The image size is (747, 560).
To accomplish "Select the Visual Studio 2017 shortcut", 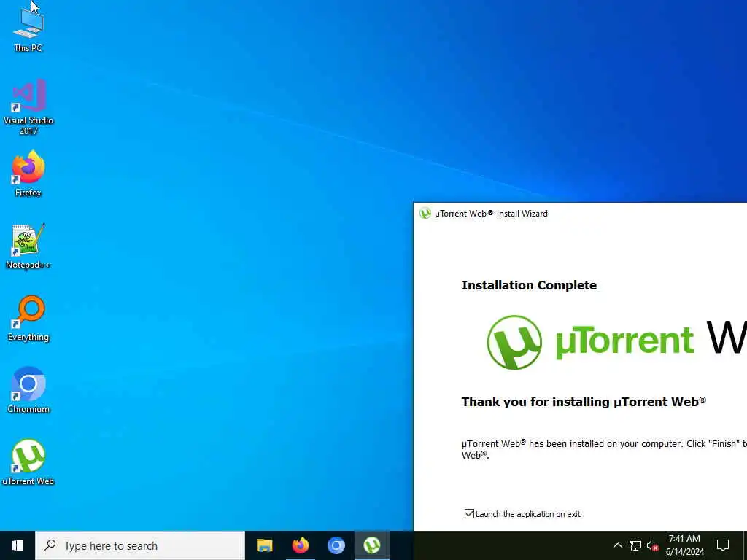I will (28, 107).
